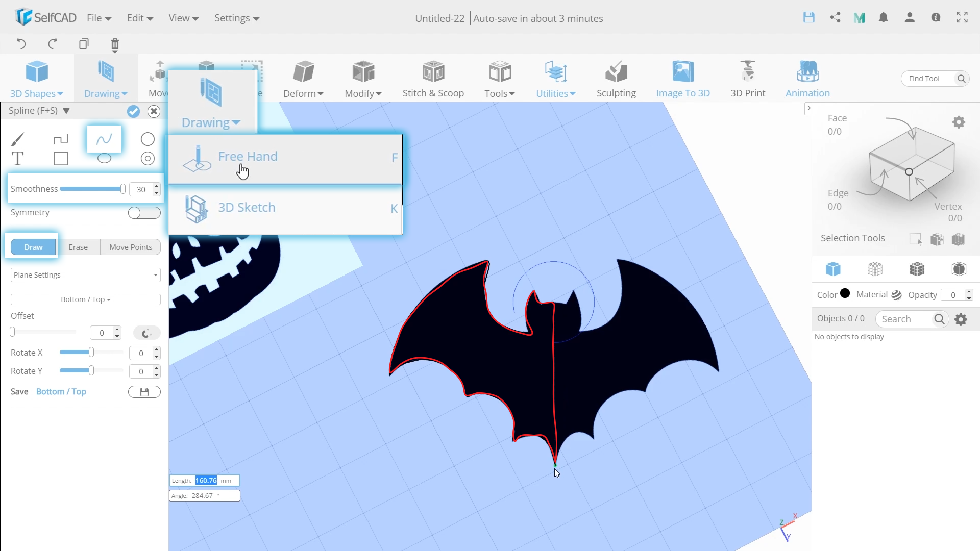Collapse the right side panel arrow

pos(808,108)
